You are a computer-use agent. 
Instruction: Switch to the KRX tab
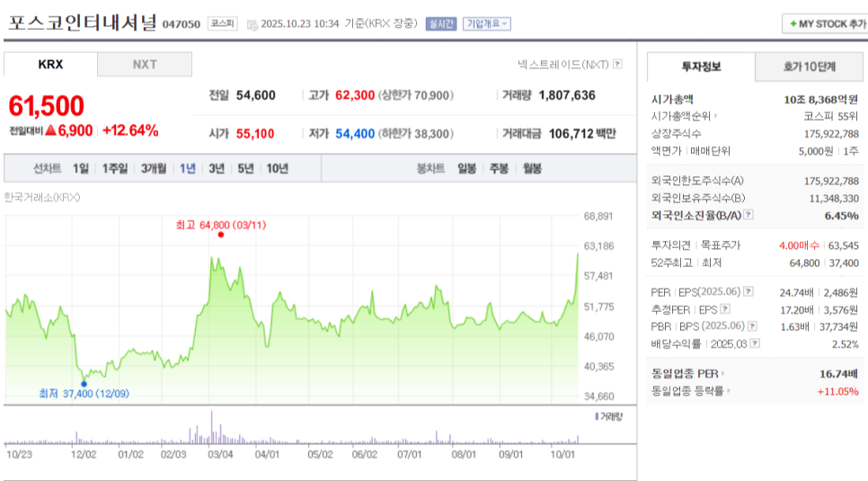(x=50, y=64)
